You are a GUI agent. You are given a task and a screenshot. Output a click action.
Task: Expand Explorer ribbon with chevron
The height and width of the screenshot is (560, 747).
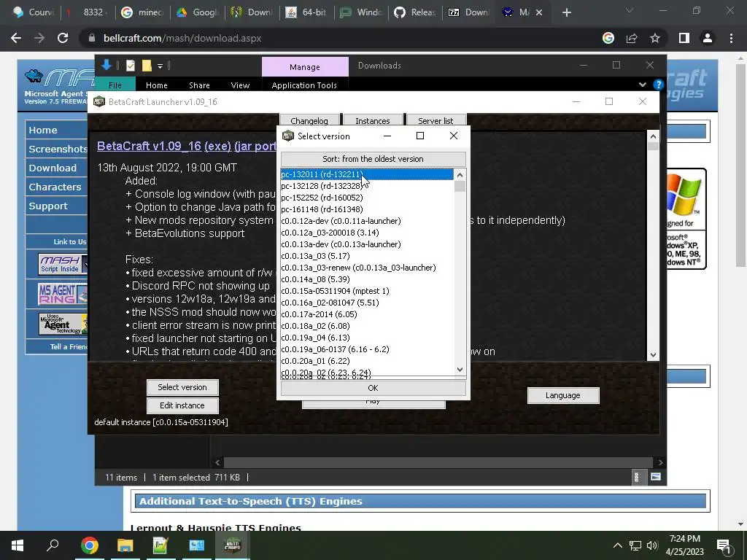642,85
